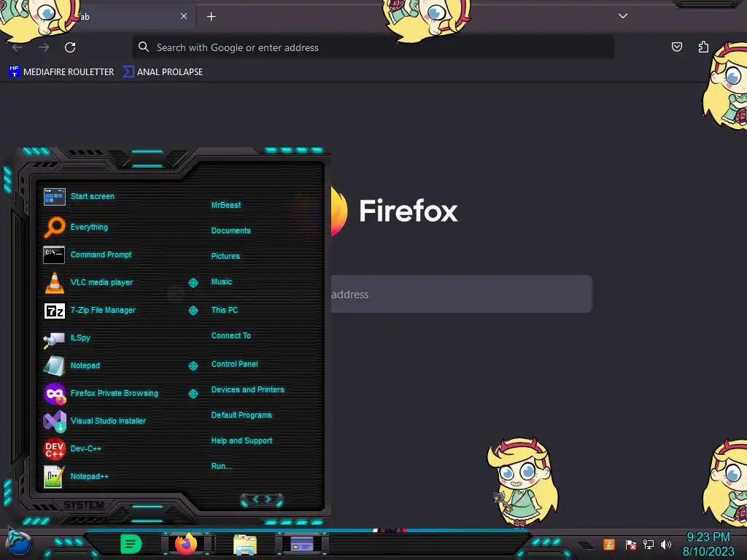Open the network tray icon
Screen dimensions: 747x560
point(649,544)
